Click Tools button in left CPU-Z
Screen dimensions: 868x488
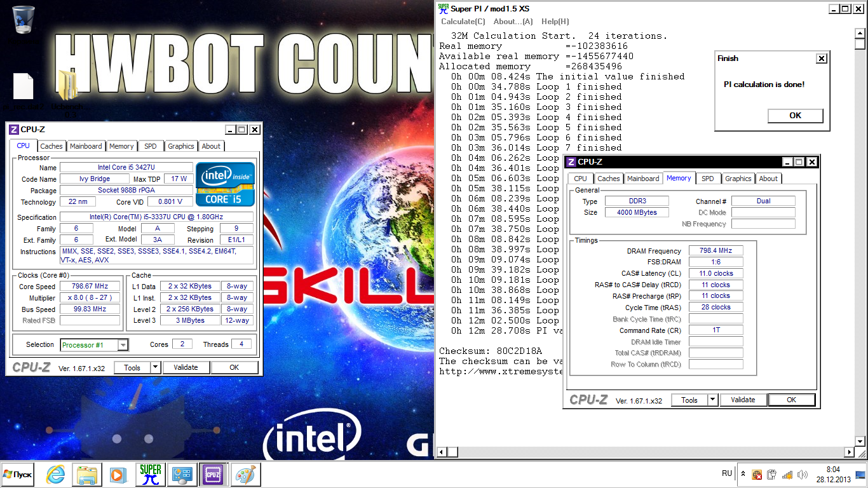point(132,367)
